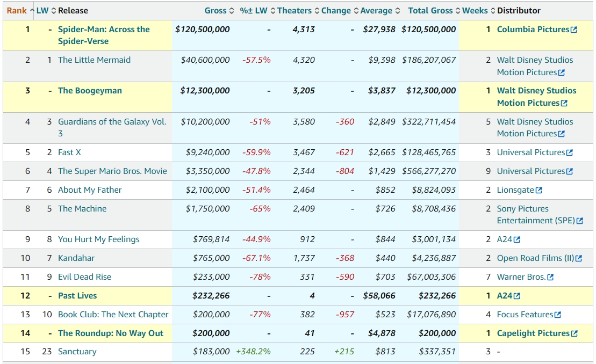Click the $322,711,454 total gross value

(429, 122)
